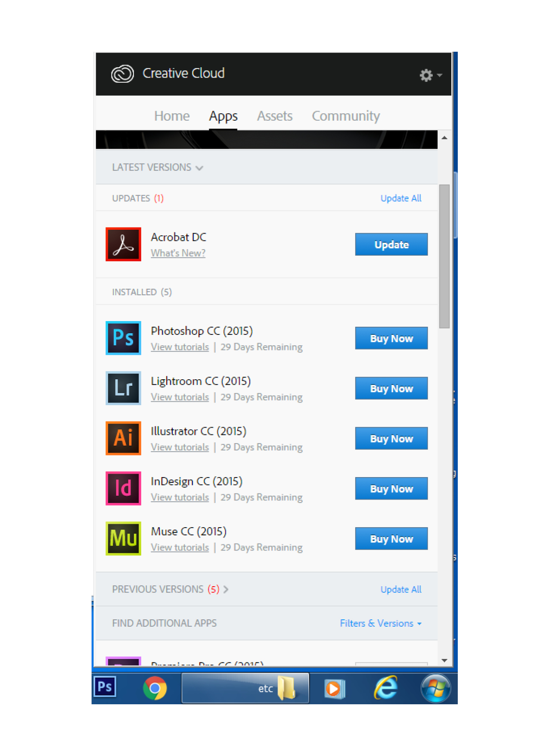Click the Acrobat DC app name
This screenshot has height=756, width=534.
click(x=178, y=237)
